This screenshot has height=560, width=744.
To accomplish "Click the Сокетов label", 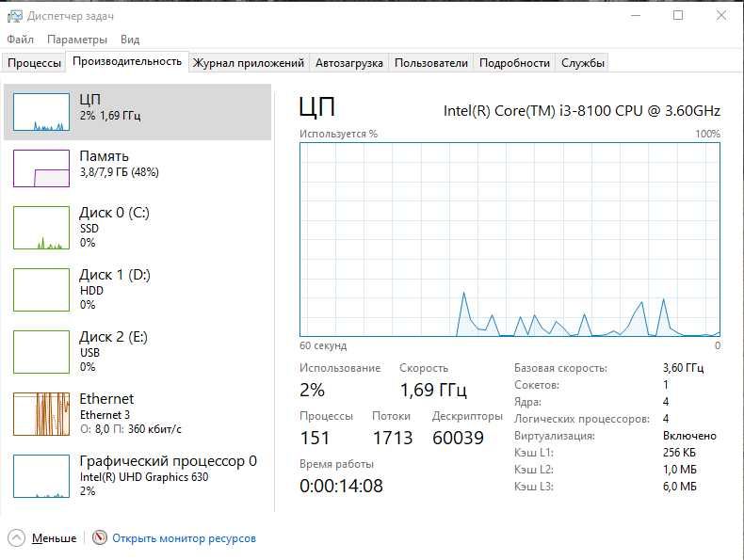I will [x=537, y=385].
